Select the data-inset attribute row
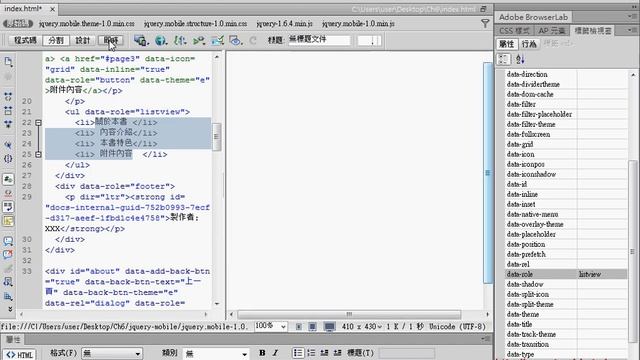Screen dimensions: 640x360 [x=566, y=204]
